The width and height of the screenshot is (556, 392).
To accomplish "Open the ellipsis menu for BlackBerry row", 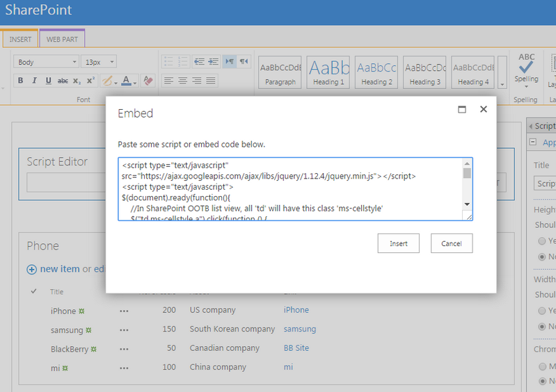I will point(124,349).
